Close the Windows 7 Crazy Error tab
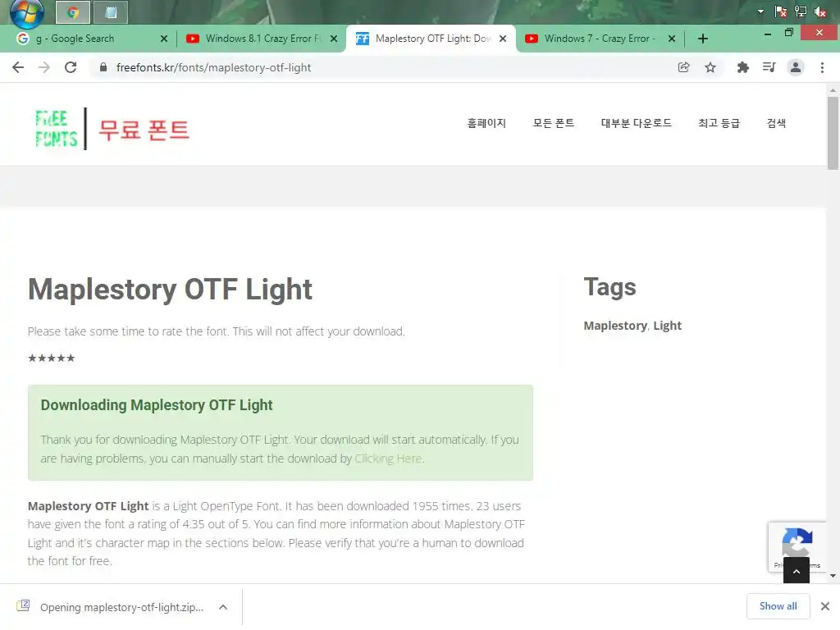 tap(672, 39)
